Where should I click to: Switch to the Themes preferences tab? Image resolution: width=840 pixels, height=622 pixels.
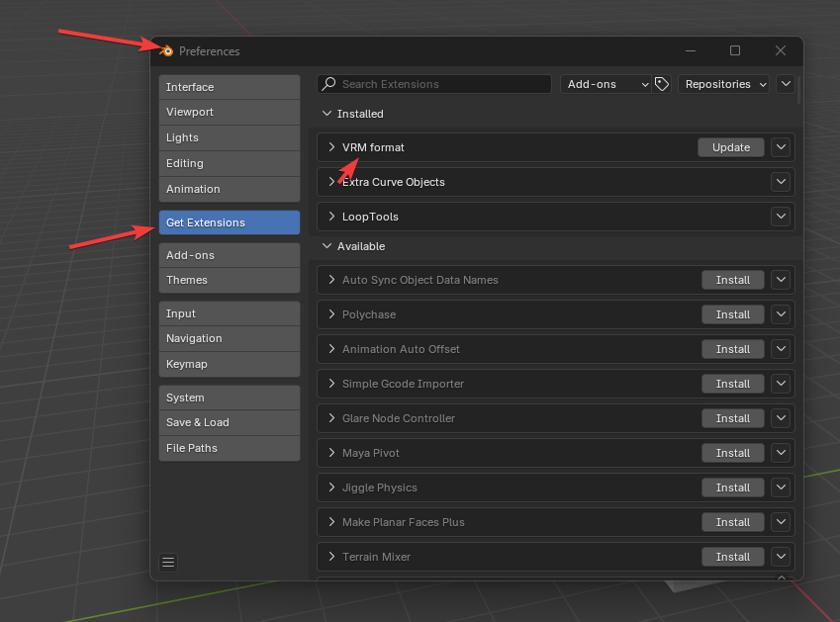(229, 281)
